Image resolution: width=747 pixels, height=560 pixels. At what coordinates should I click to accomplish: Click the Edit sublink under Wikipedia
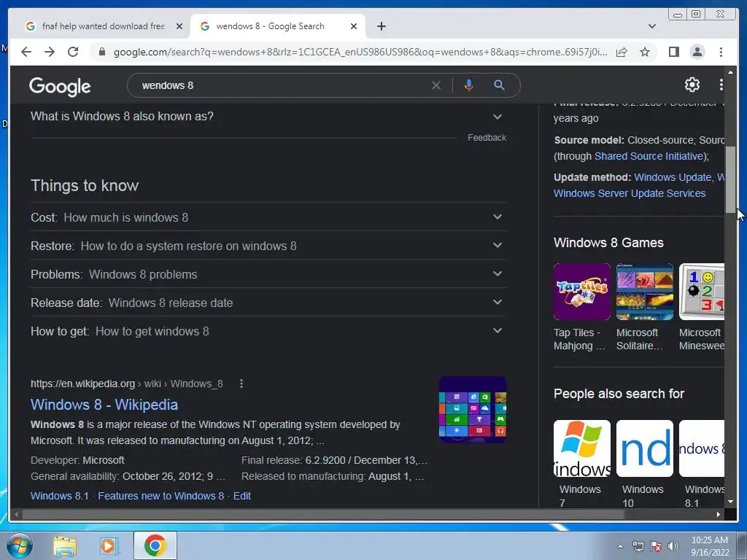(242, 496)
